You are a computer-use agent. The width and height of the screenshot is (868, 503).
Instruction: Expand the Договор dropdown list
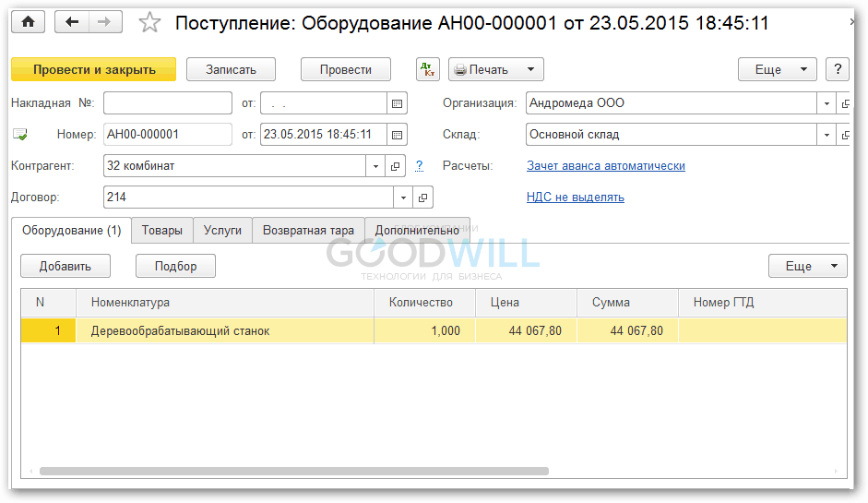coord(403,198)
